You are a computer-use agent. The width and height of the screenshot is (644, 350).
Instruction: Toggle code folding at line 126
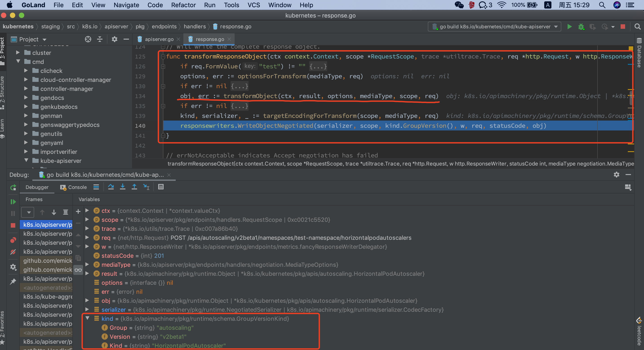pyautogui.click(x=163, y=66)
